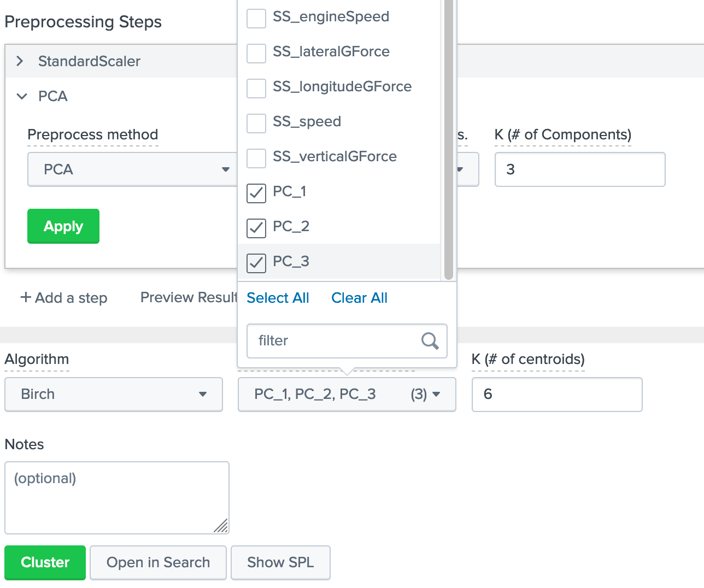704x588 pixels.
Task: Click Open in Search
Action: point(158,562)
